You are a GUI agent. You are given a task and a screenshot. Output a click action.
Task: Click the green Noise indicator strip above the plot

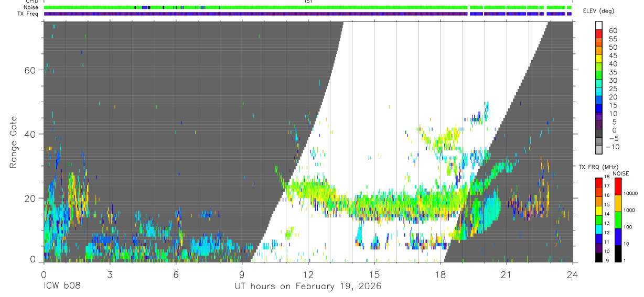[308, 7]
